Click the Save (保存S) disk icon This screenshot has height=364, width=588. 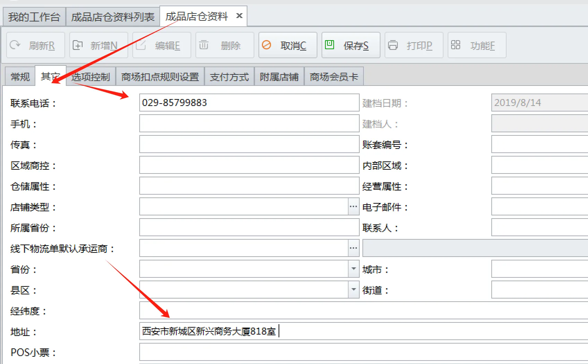click(329, 45)
